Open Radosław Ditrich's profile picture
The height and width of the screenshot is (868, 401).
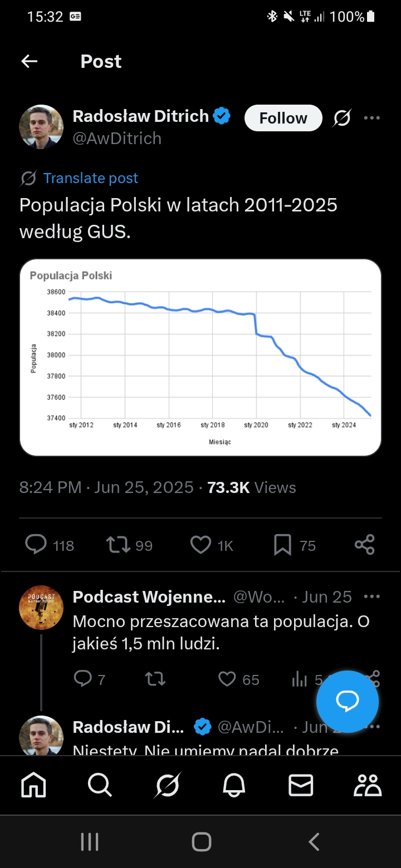click(41, 127)
